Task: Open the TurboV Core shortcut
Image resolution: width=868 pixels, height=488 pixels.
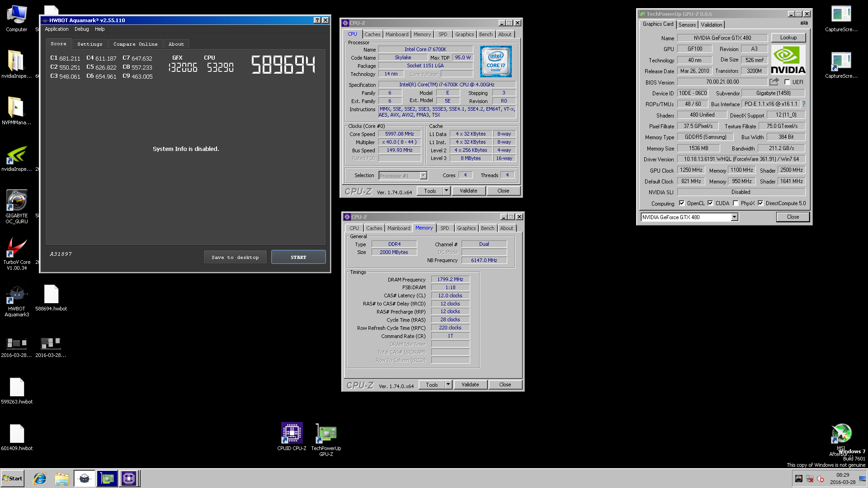Action: (x=17, y=253)
